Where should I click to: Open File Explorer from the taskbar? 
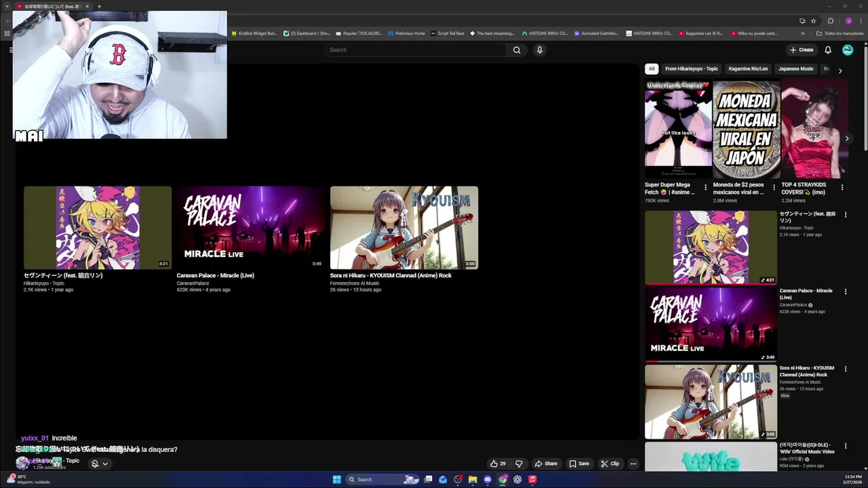[473, 479]
